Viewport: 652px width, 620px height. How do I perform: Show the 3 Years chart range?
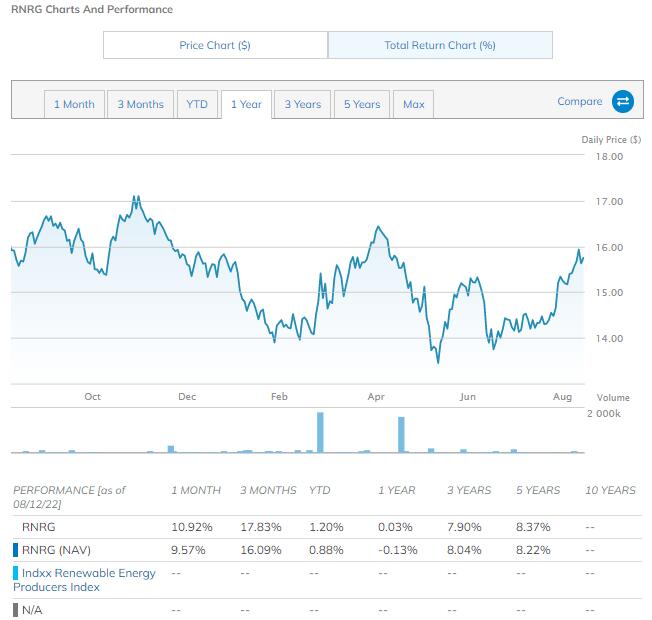pyautogui.click(x=302, y=104)
